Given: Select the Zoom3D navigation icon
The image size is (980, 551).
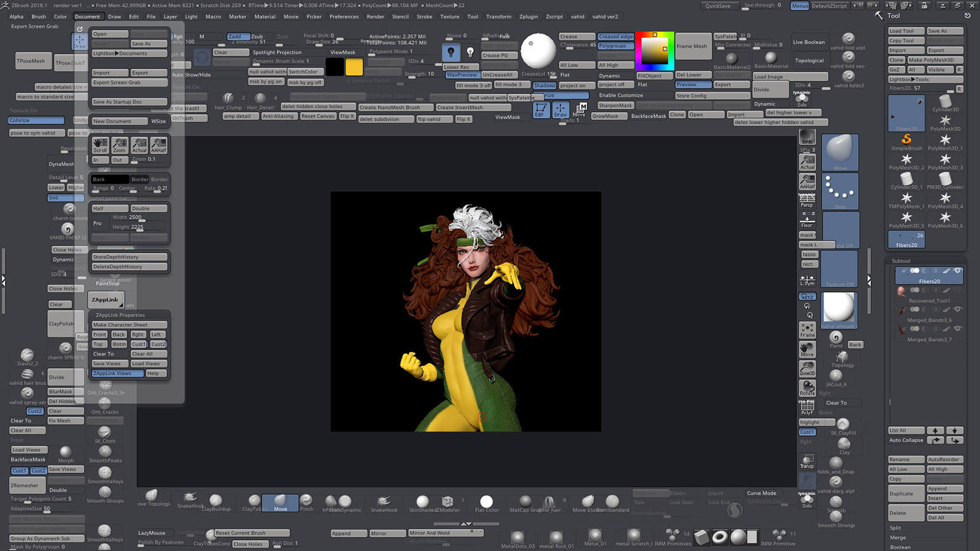Looking at the screenshot, I should click(807, 369).
